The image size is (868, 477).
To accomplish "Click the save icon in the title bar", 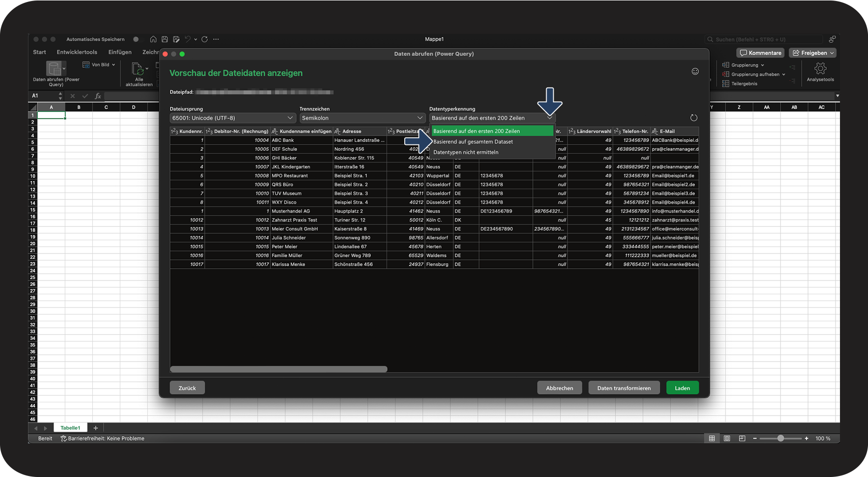I will 165,39.
